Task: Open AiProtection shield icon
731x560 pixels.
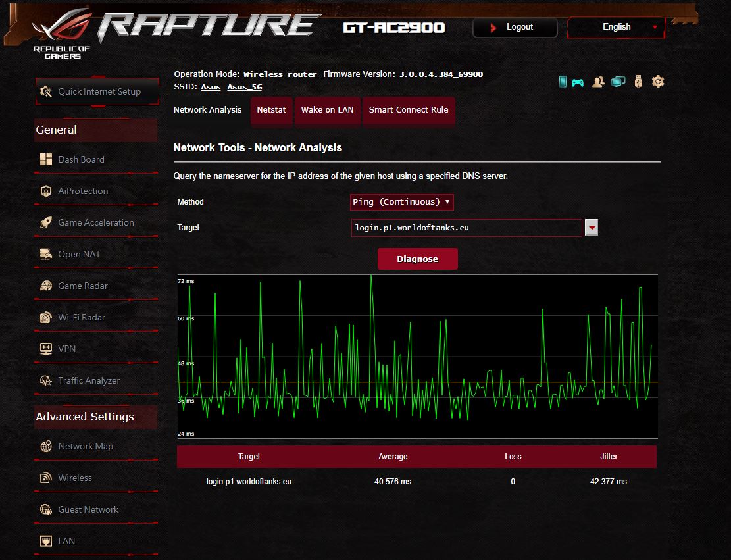Action: pos(46,191)
